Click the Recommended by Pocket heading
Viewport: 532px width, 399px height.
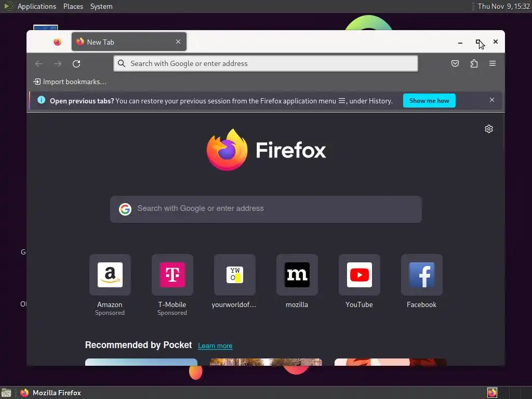[x=138, y=345]
